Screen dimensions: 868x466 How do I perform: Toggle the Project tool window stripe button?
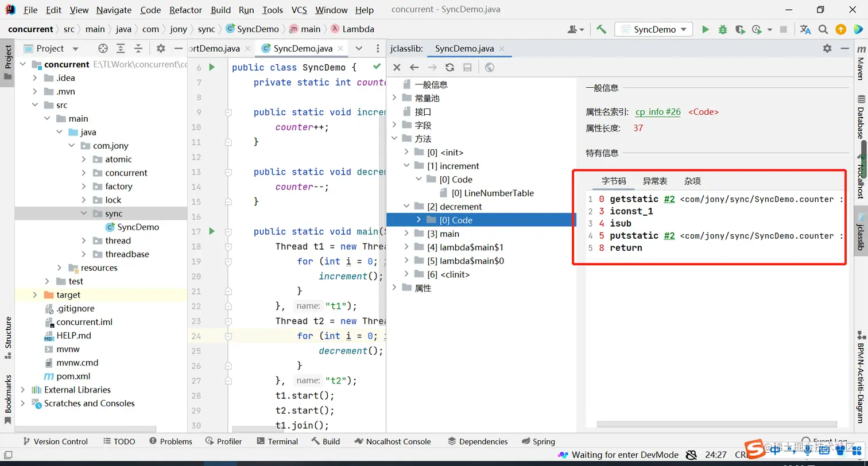8,63
